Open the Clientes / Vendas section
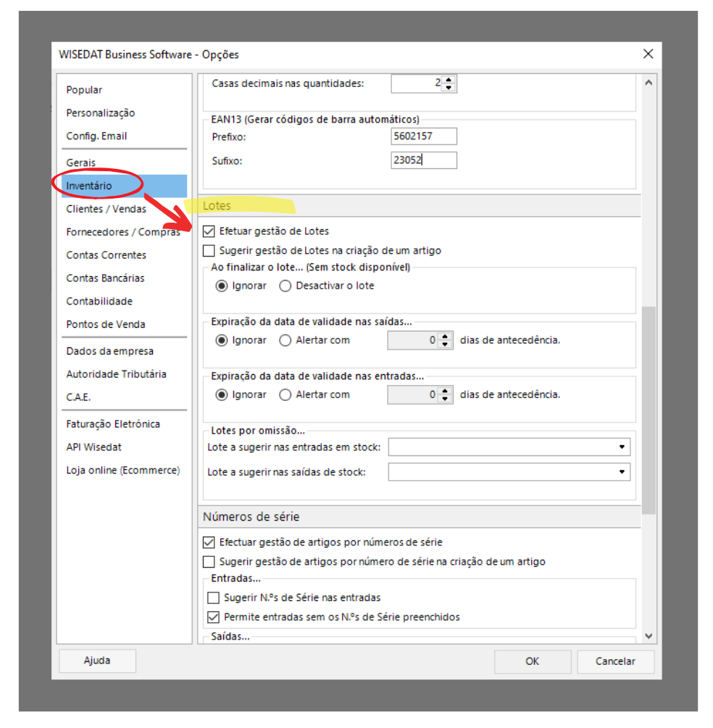Screen dimensions: 713x728 (106, 209)
